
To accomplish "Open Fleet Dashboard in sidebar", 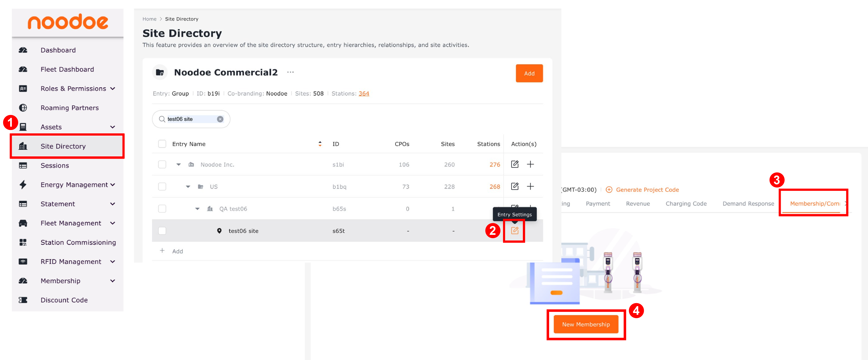I will coord(67,69).
